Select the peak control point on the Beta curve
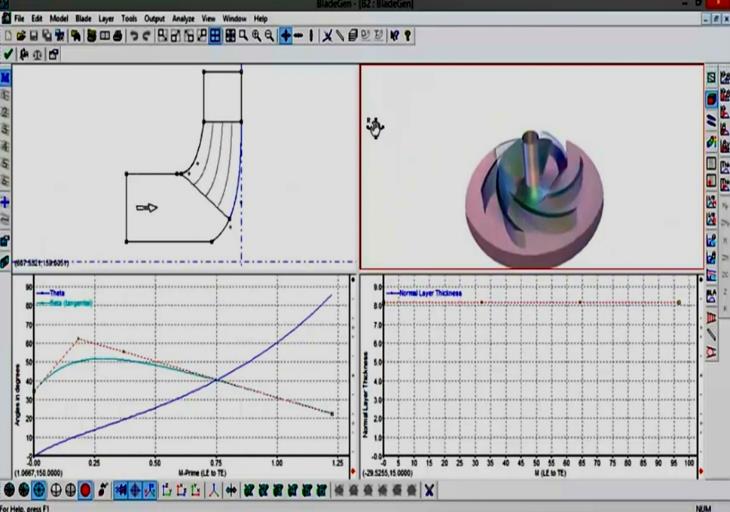The image size is (730, 512). tap(78, 338)
